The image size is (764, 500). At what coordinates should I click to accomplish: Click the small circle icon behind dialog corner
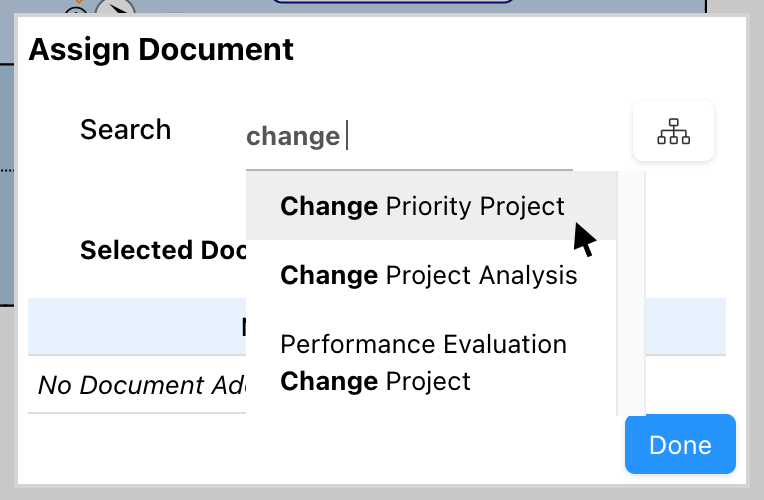[76, 10]
